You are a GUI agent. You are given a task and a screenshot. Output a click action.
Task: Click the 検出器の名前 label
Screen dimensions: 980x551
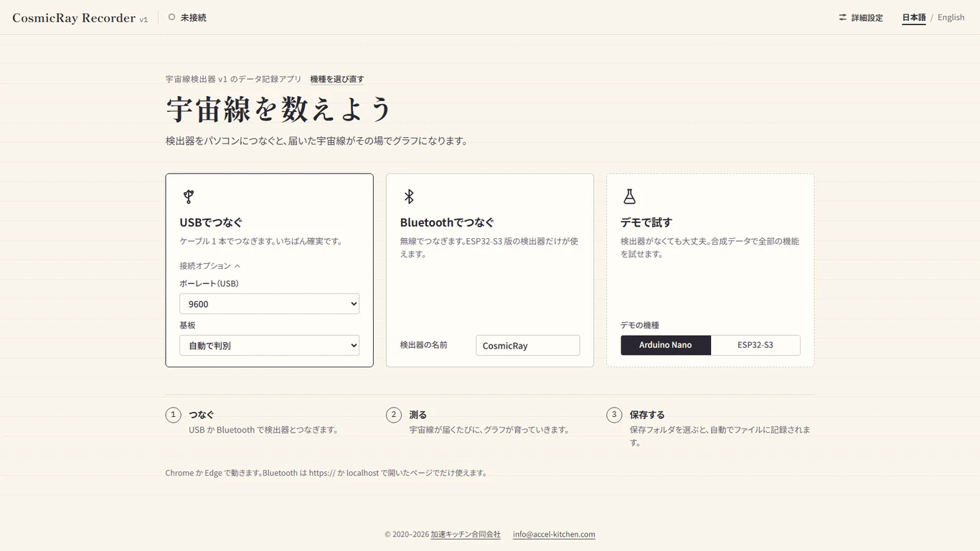(x=424, y=345)
